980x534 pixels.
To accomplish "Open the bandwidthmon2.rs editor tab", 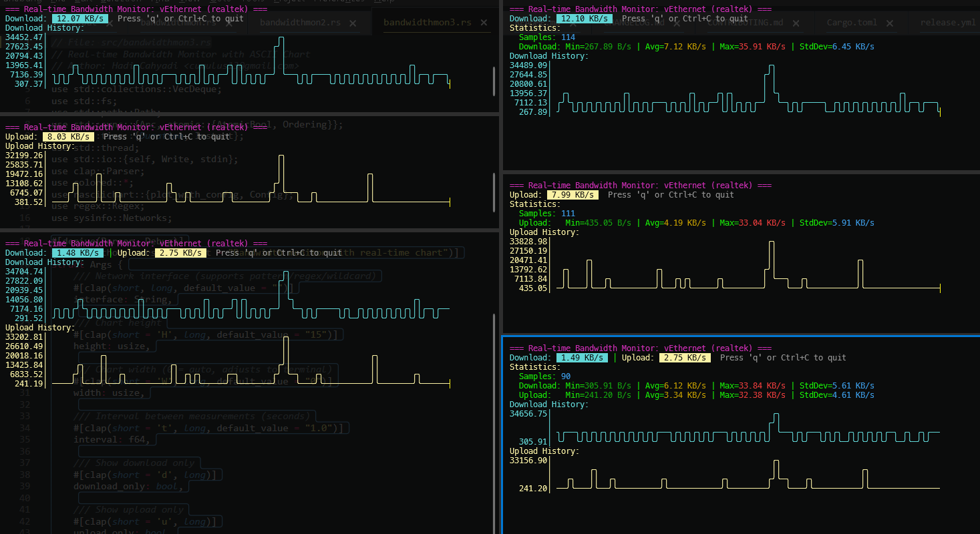I will point(303,23).
